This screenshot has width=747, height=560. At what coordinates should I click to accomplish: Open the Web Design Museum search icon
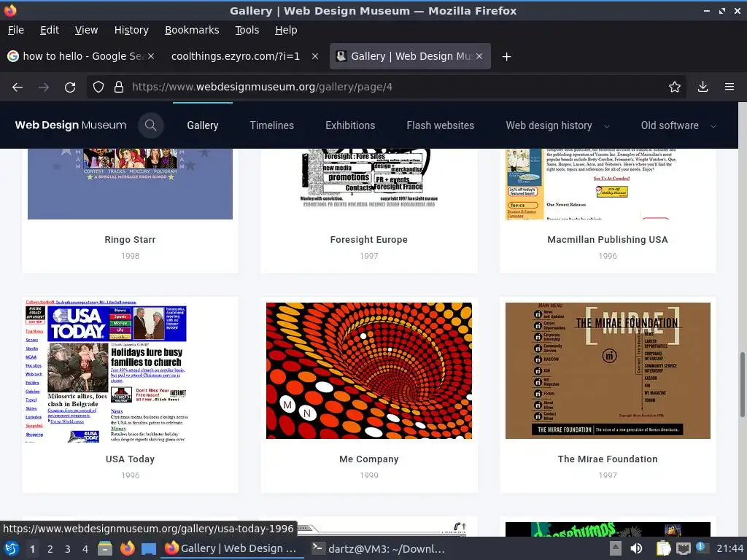click(x=150, y=125)
